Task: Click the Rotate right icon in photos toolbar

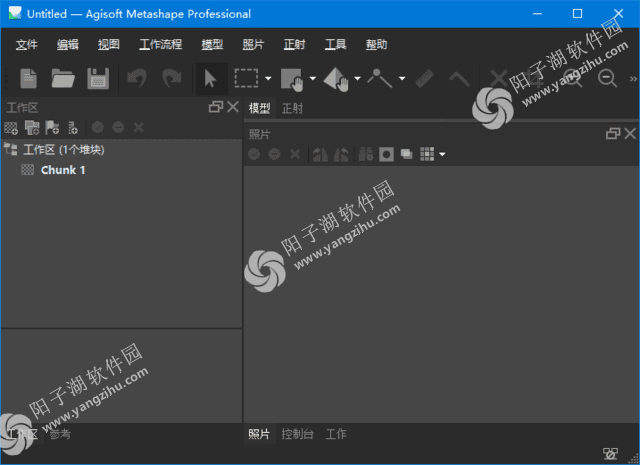Action: coord(341,154)
